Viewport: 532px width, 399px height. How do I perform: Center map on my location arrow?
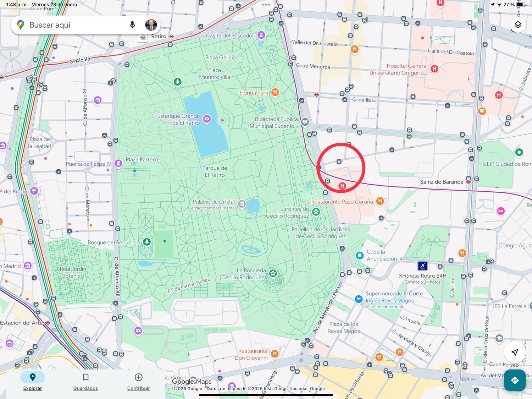tap(515, 352)
